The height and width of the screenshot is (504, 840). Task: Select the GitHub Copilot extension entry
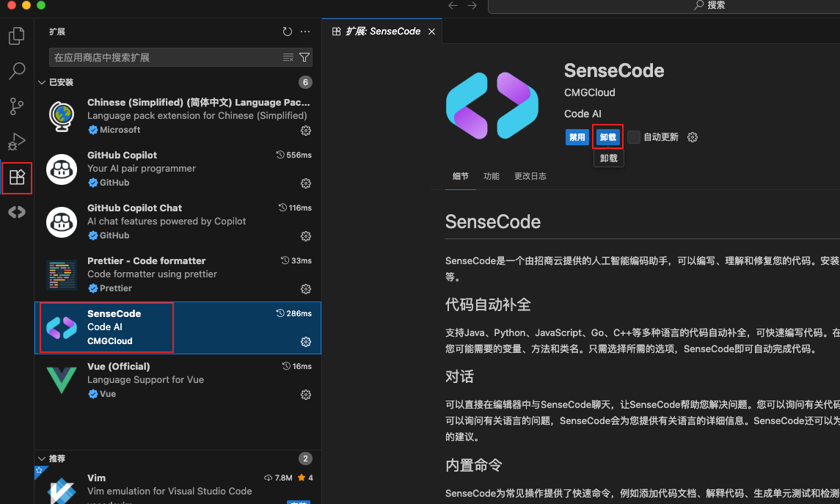tap(178, 169)
